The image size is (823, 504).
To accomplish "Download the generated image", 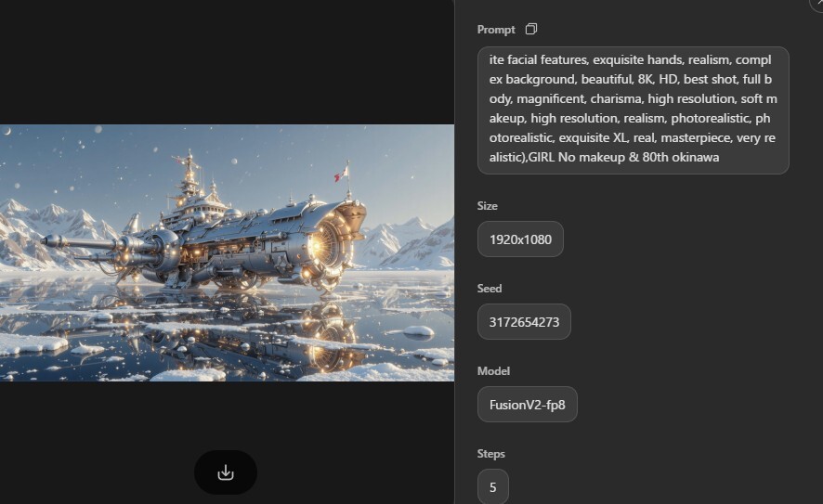I will point(226,472).
